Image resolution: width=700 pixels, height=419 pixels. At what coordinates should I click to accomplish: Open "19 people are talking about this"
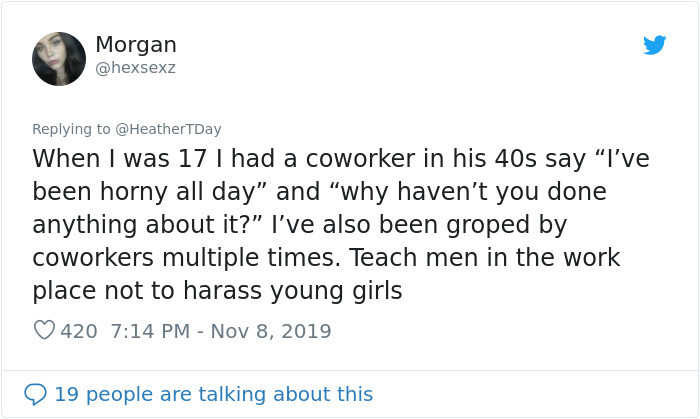(x=213, y=394)
